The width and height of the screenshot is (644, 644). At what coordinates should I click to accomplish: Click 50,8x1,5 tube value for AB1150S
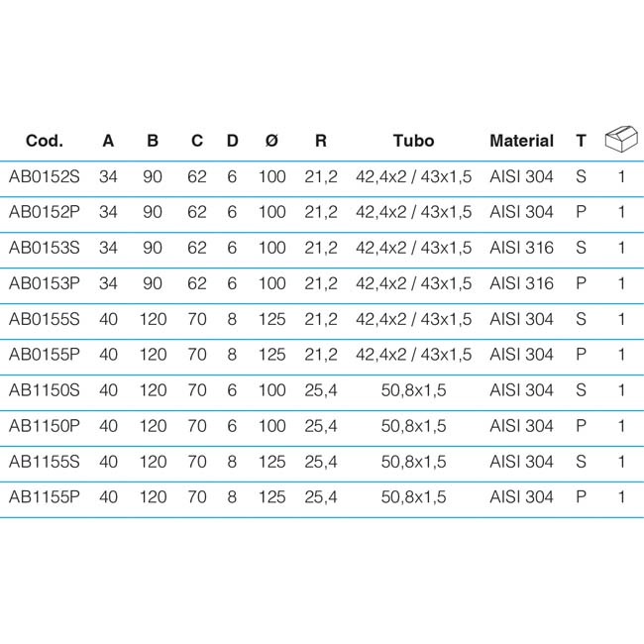coord(413,390)
